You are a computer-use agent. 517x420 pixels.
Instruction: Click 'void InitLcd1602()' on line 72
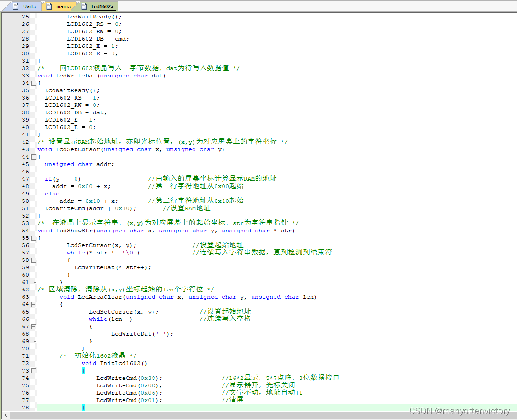[114, 364]
